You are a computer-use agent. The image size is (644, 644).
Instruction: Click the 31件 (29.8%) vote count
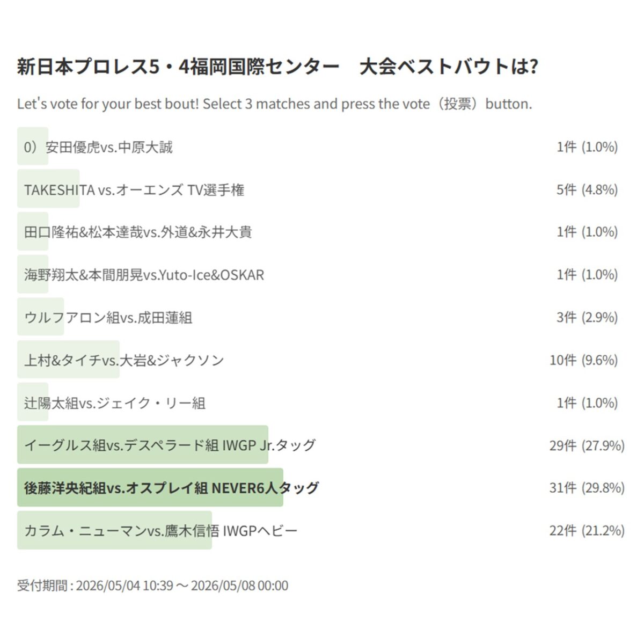(x=587, y=488)
